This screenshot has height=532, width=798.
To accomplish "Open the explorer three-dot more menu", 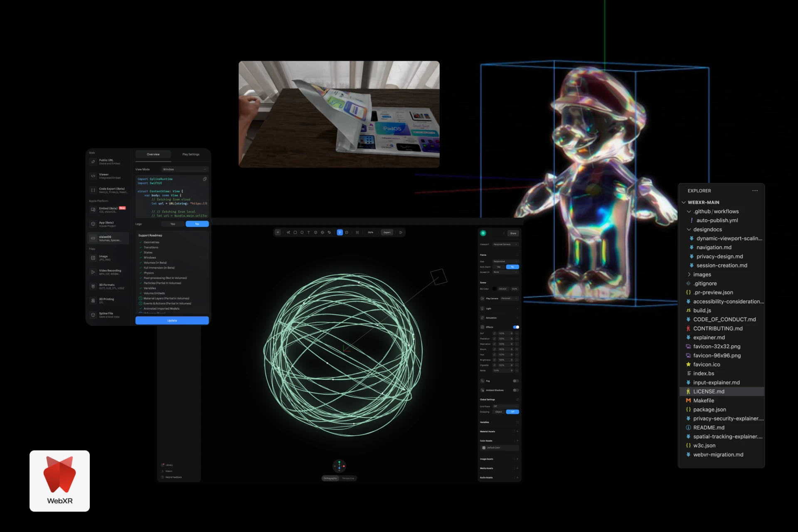I will [755, 191].
